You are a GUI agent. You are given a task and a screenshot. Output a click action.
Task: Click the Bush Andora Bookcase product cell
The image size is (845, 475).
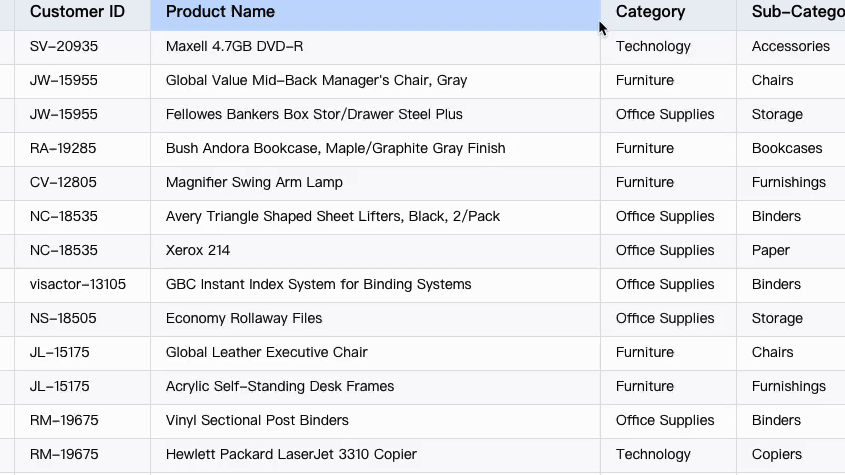coord(335,149)
